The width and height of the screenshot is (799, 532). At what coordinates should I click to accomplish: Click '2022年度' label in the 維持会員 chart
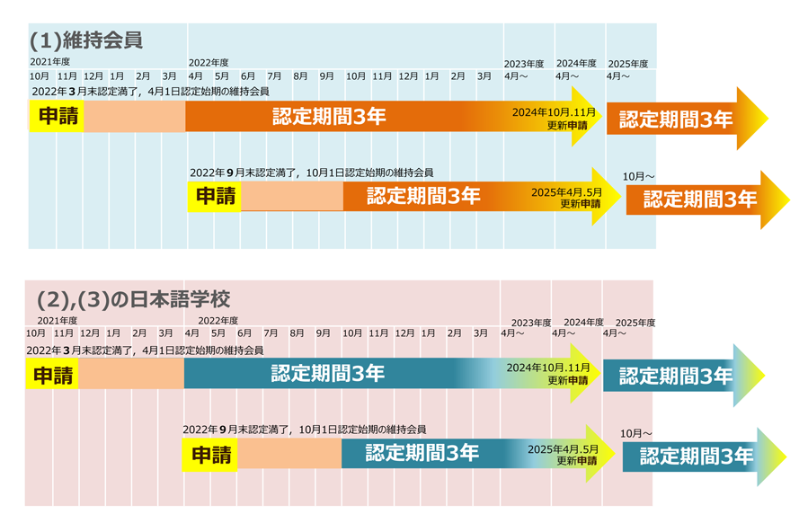pos(209,63)
